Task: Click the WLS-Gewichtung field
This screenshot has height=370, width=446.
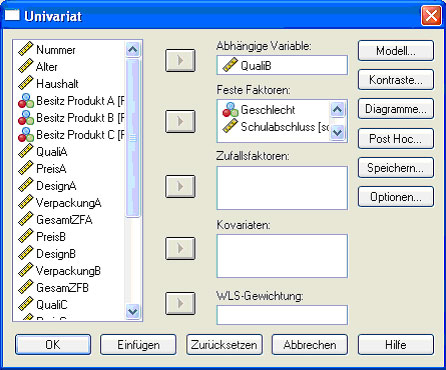Action: coord(282,315)
